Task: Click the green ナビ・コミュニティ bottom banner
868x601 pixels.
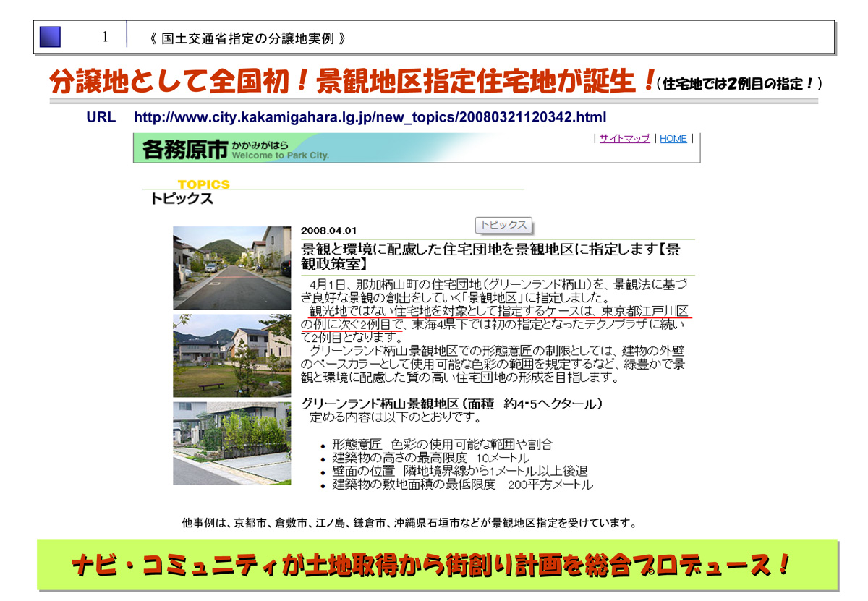Action: pos(432,565)
